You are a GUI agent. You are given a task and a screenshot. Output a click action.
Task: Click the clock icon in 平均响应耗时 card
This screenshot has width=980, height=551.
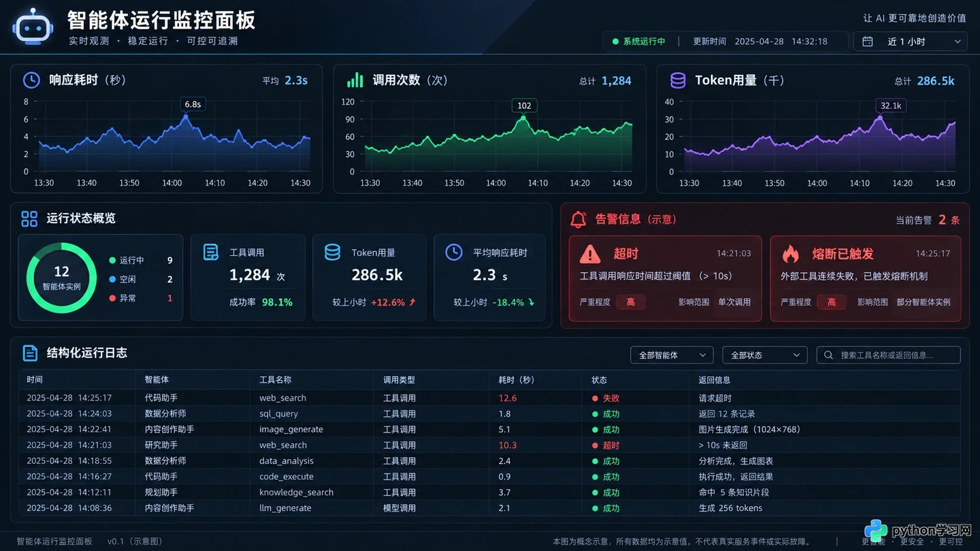(x=453, y=252)
